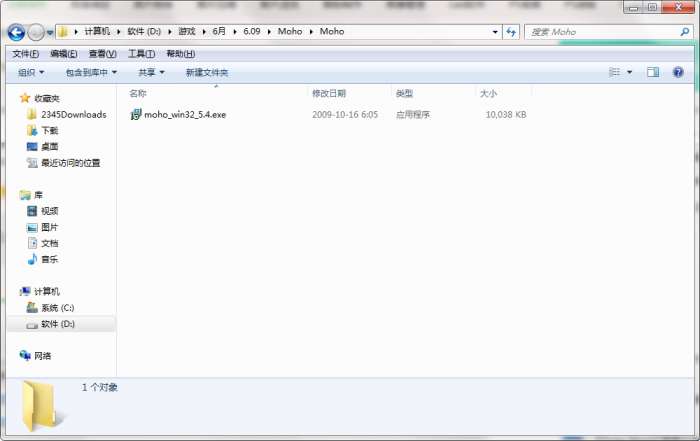Expand the address bar history dropdown
Image resolution: width=700 pixels, height=441 pixels.
[x=495, y=32]
